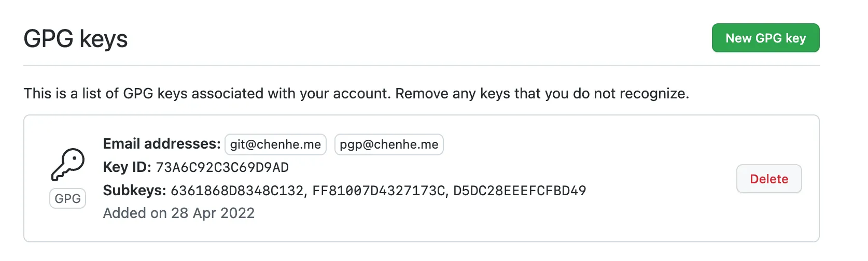Click the GPG keys list description sentence
This screenshot has height=261, width=868.
click(356, 94)
